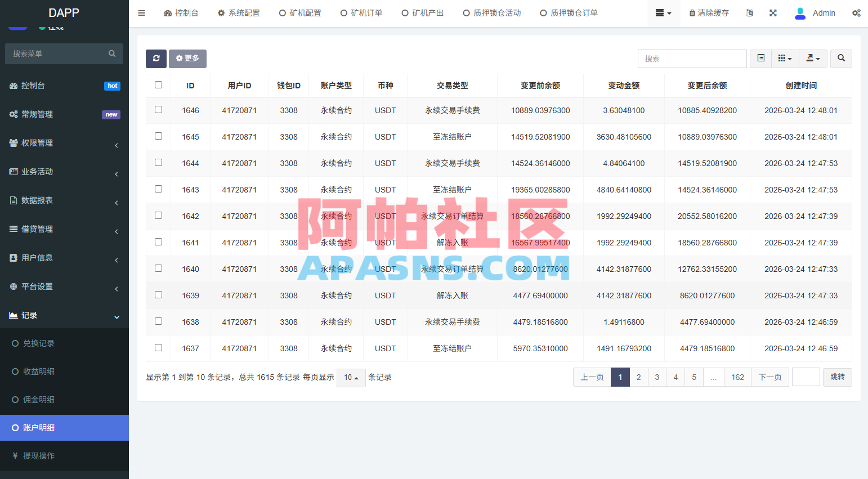Open the columns visibility dropdown
868x479 pixels.
785,59
